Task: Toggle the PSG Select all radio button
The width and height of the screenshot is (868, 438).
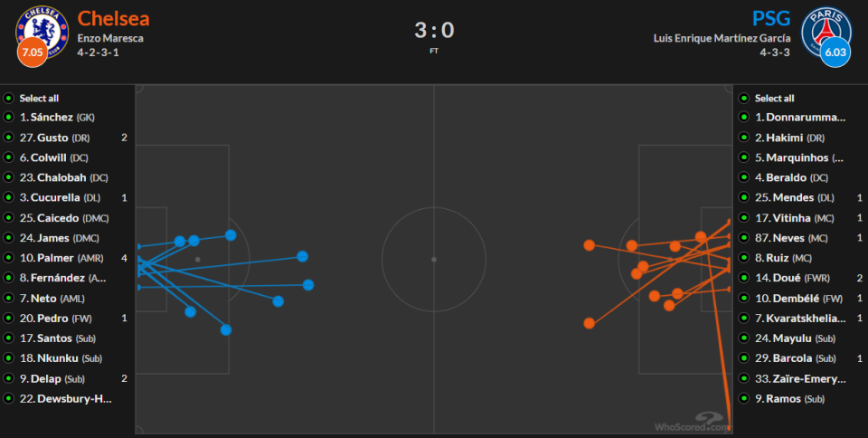Action: click(744, 98)
